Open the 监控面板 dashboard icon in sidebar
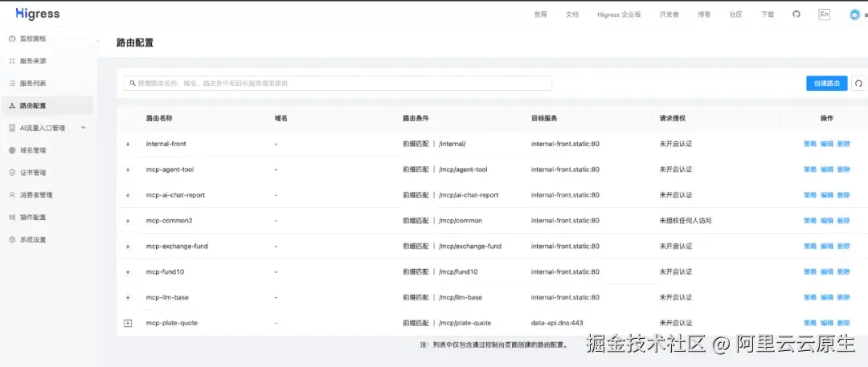 tap(12, 39)
